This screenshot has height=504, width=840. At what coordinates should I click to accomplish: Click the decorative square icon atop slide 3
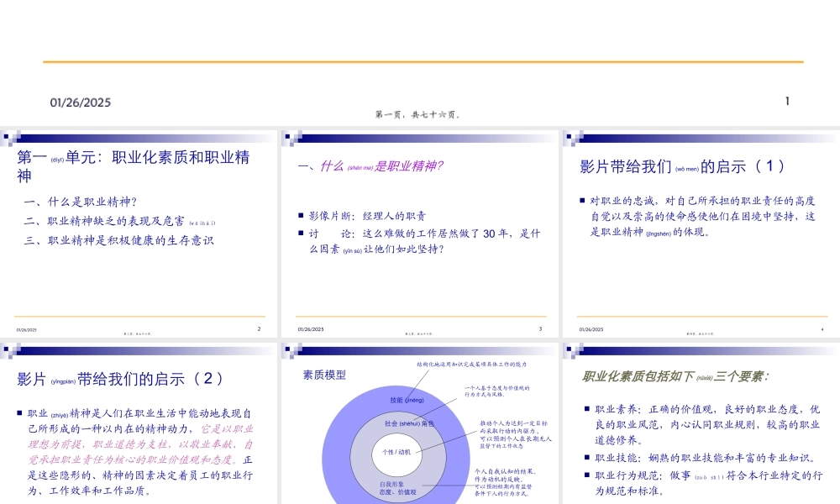point(287,136)
